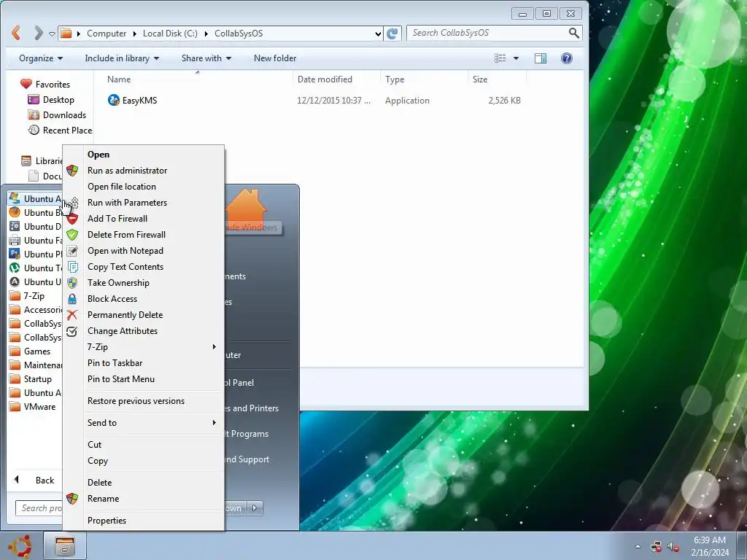Click the volume tray icon
The height and width of the screenshot is (560, 747).
673,547
